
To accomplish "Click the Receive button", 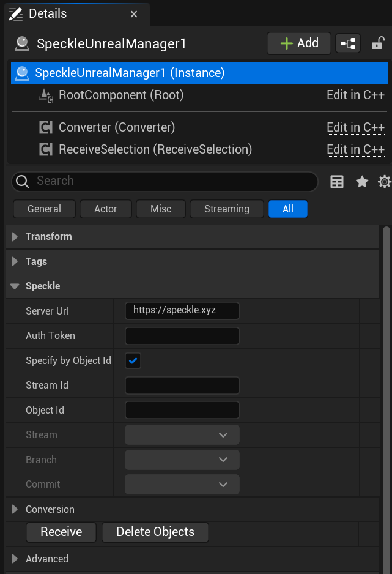I will point(61,532).
